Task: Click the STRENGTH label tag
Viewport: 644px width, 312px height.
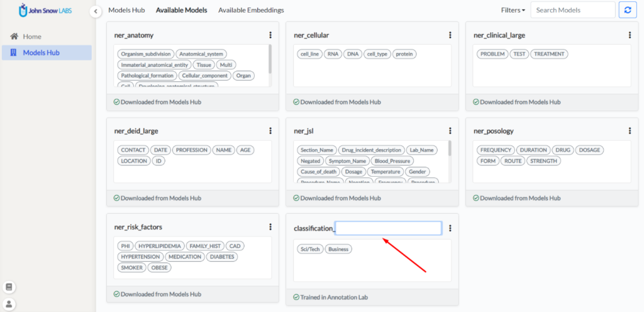Action: tap(543, 161)
